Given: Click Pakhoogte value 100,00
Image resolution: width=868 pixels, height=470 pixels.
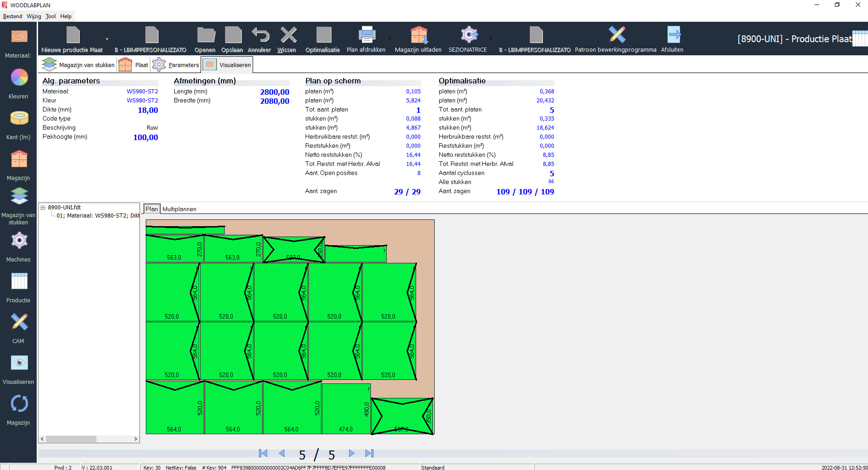Looking at the screenshot, I should (x=146, y=137).
